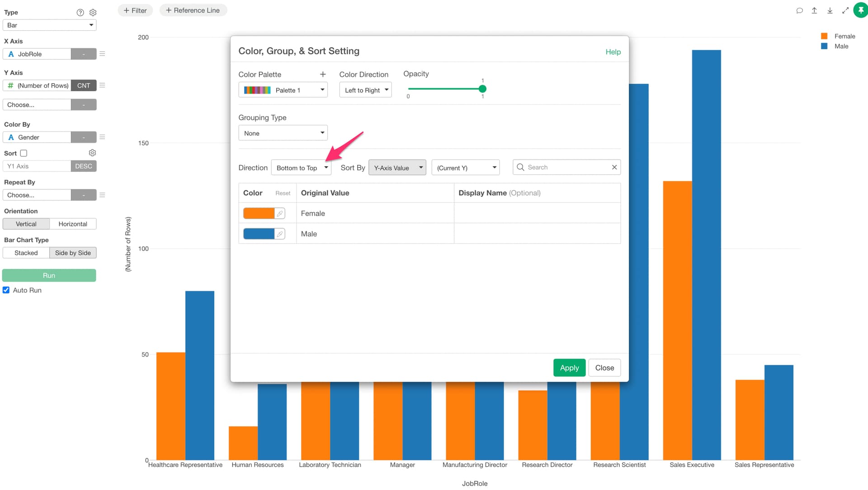Screen dimensions: 868x490
Task: Click the plus icon beside Color Palette
Action: click(x=323, y=74)
